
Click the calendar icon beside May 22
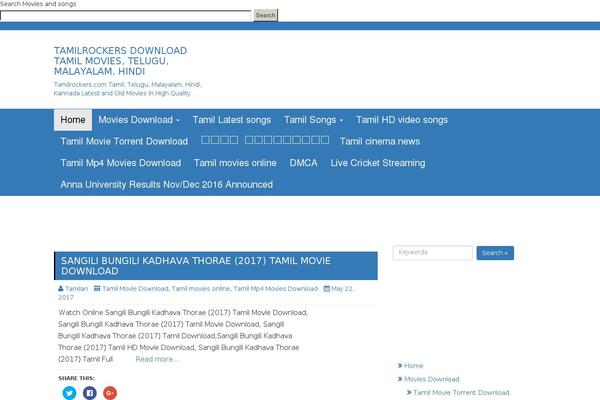coord(326,289)
